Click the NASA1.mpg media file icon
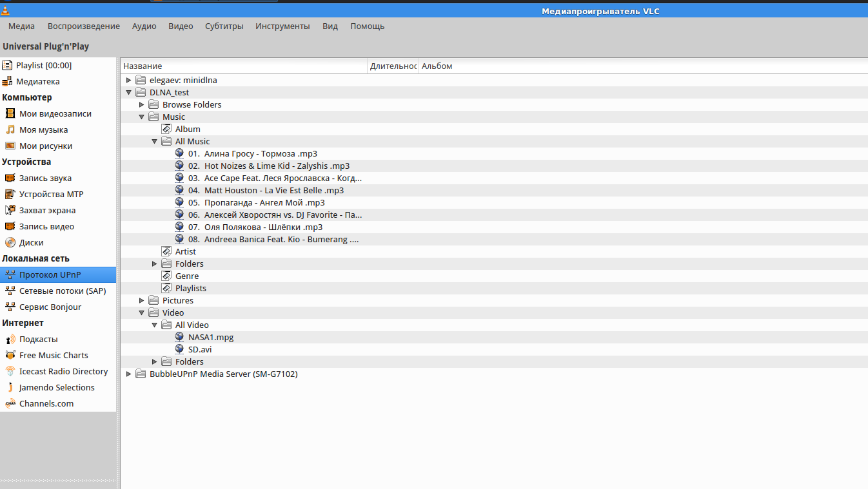Viewport: 868px width, 489px height. [180, 337]
